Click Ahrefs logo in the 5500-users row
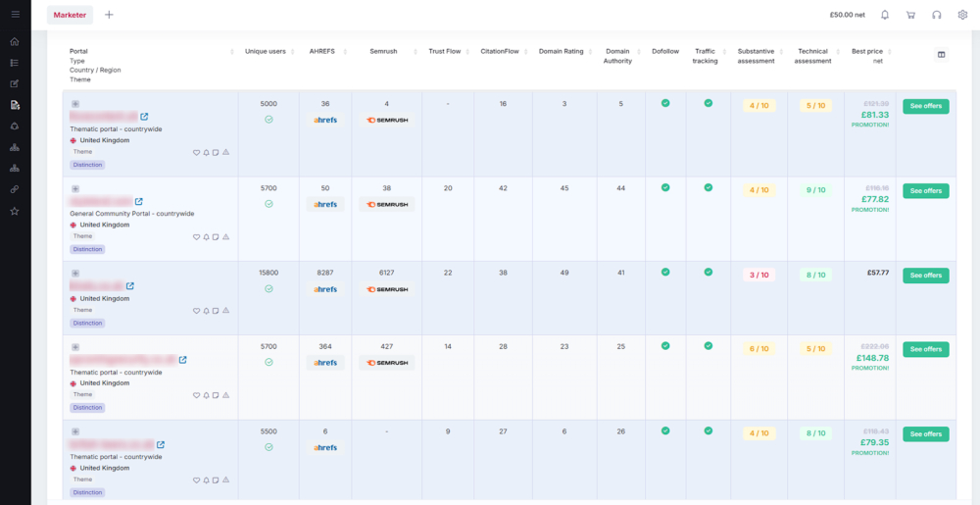The height and width of the screenshot is (505, 980). [325, 447]
